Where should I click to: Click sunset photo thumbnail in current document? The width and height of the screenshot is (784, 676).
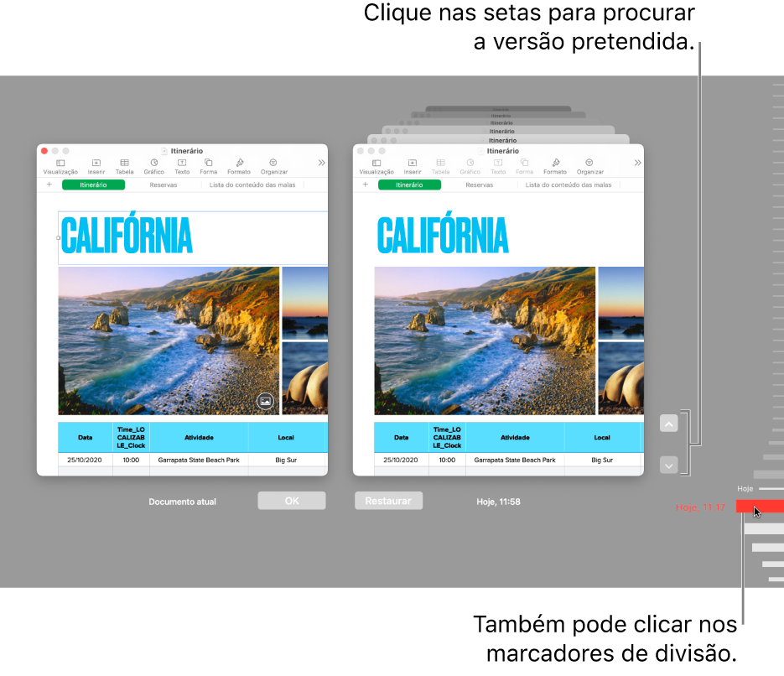(305, 303)
